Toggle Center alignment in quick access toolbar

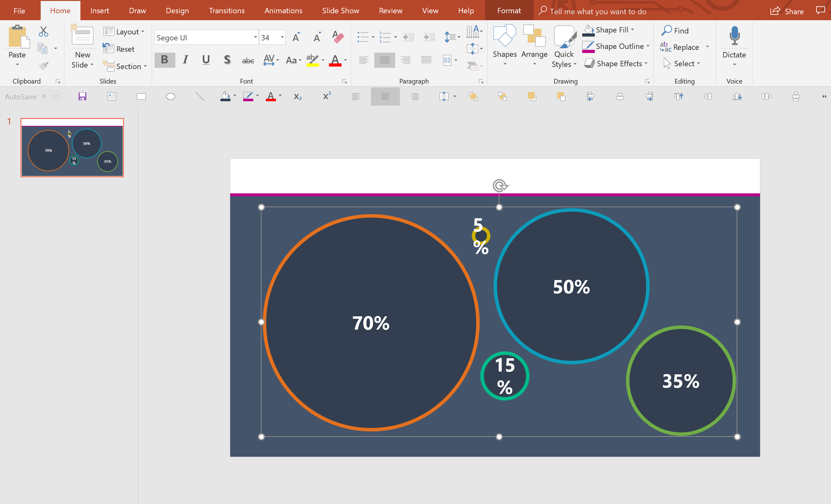coord(385,97)
